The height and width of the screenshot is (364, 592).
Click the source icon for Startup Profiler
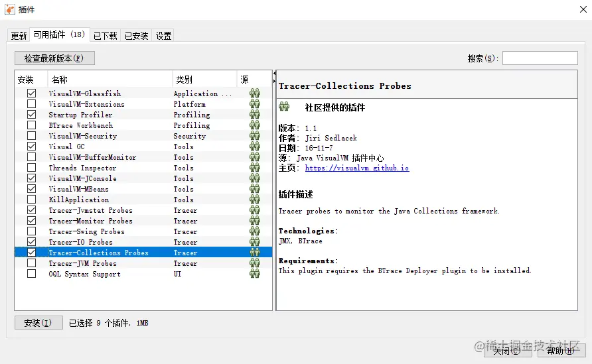point(255,114)
